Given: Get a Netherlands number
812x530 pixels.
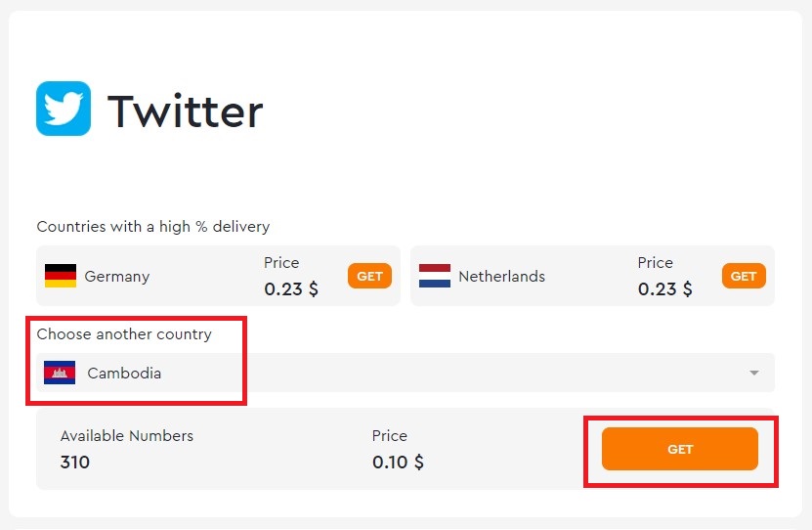Looking at the screenshot, I should [x=744, y=276].
